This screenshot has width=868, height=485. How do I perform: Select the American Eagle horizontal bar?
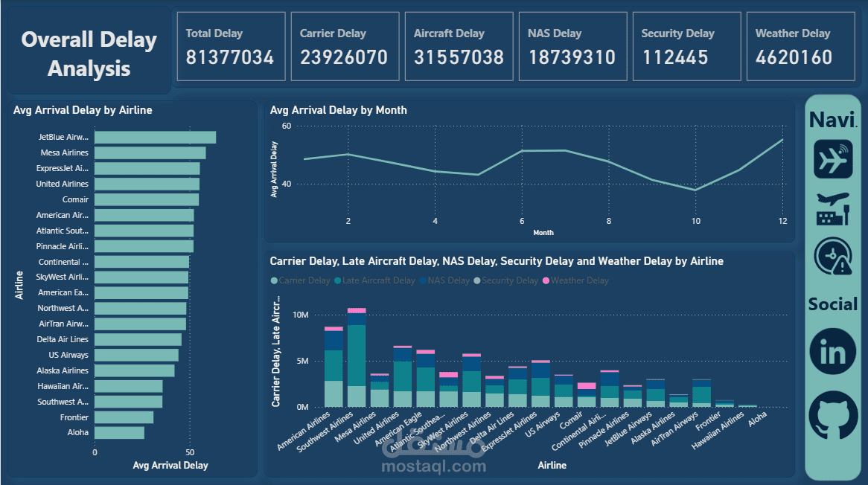tap(141, 292)
